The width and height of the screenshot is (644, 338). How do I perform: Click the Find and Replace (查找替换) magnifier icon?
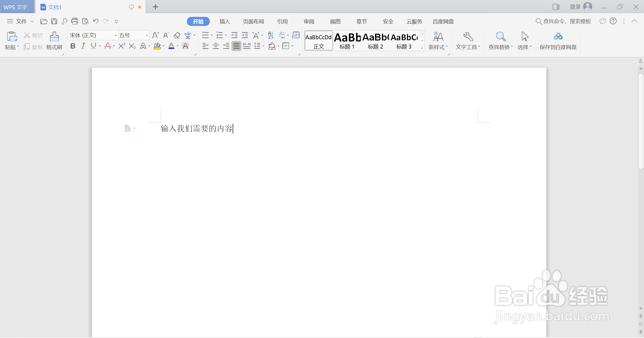[500, 37]
